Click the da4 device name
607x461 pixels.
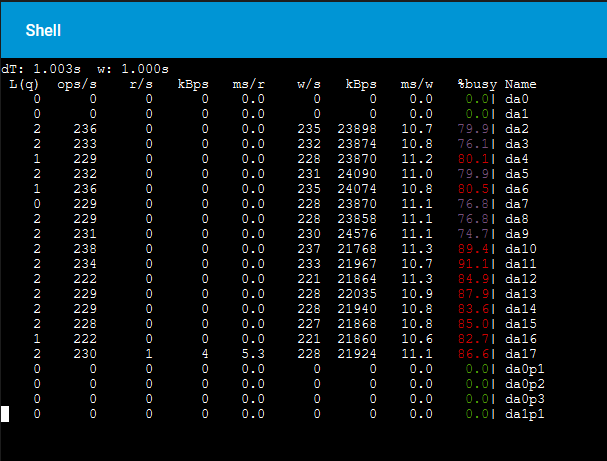coord(517,159)
